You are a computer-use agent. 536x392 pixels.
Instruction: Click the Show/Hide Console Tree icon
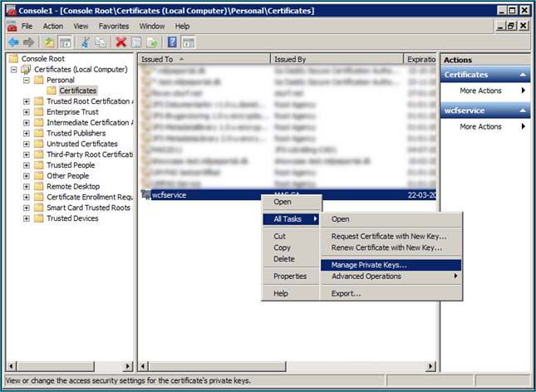coord(65,42)
